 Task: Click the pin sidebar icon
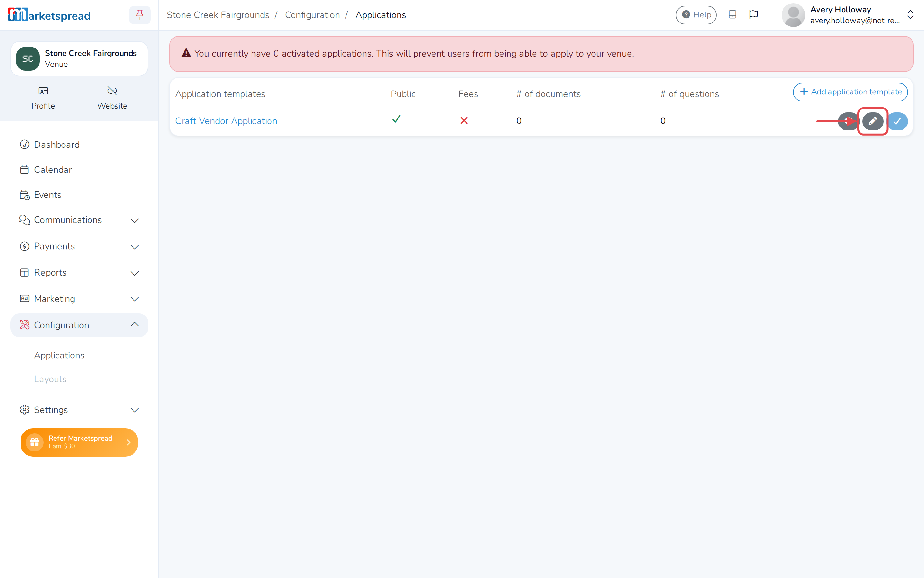[x=140, y=15]
